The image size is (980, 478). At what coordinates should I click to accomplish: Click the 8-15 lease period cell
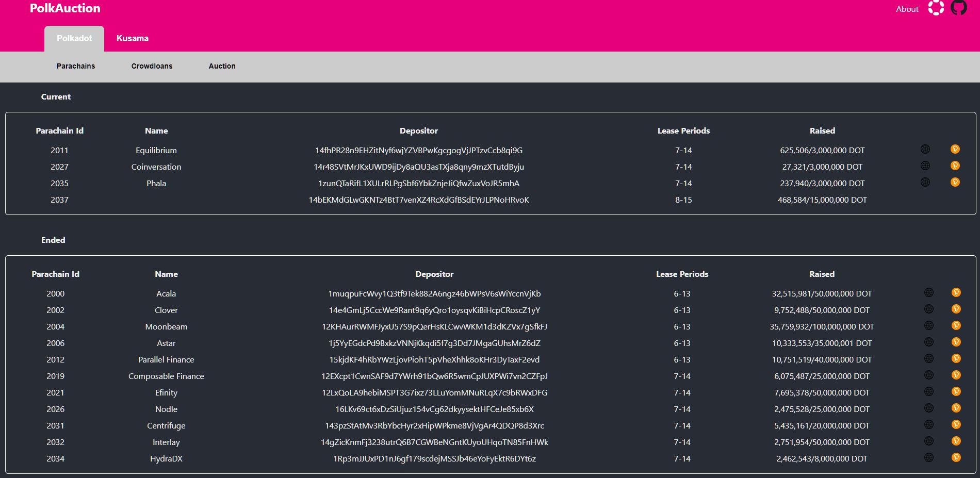683,200
